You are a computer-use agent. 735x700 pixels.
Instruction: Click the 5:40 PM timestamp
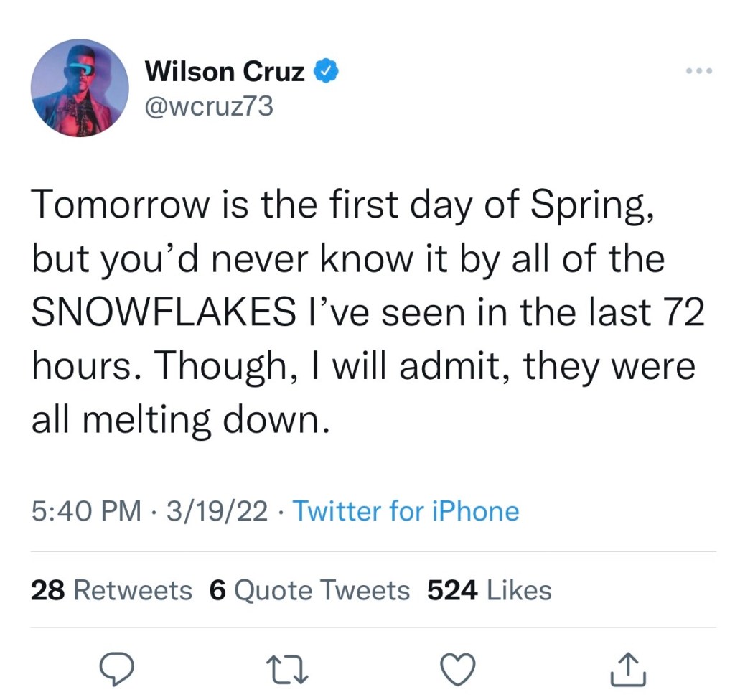[86, 511]
